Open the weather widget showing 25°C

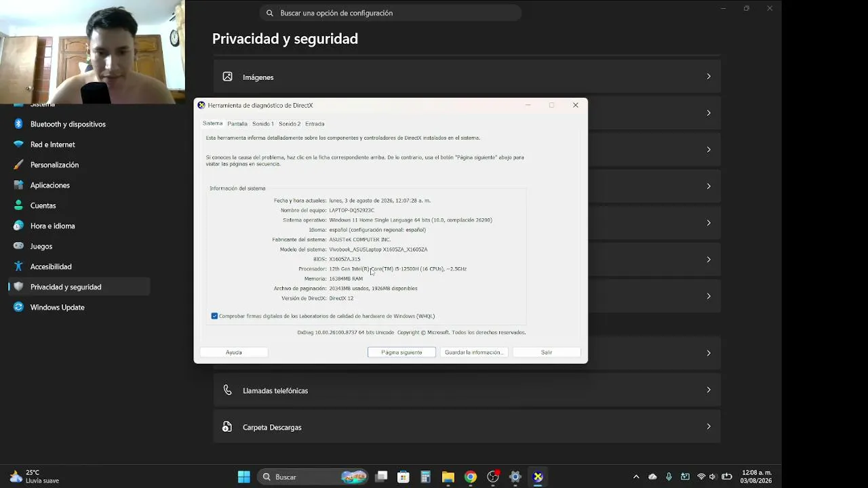(34, 476)
